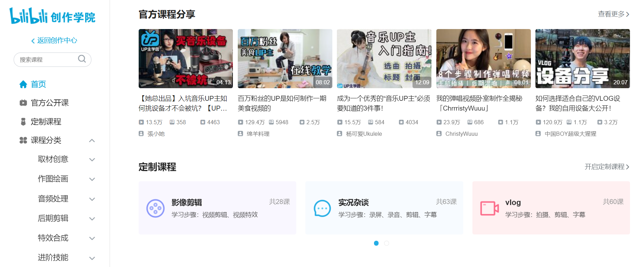
Task: Click the comment icon next to 5948
Action: pyautogui.click(x=271, y=122)
